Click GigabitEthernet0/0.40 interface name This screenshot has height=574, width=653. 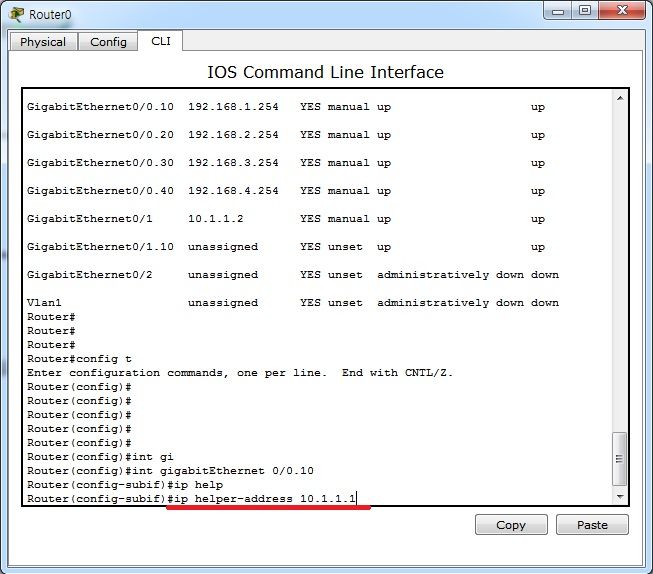[100, 190]
